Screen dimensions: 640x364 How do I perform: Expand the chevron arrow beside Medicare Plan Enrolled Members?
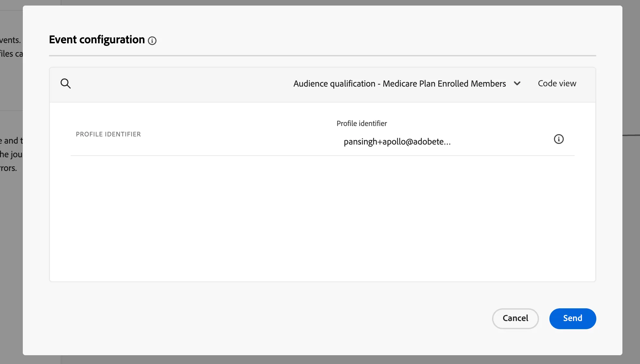[517, 84]
